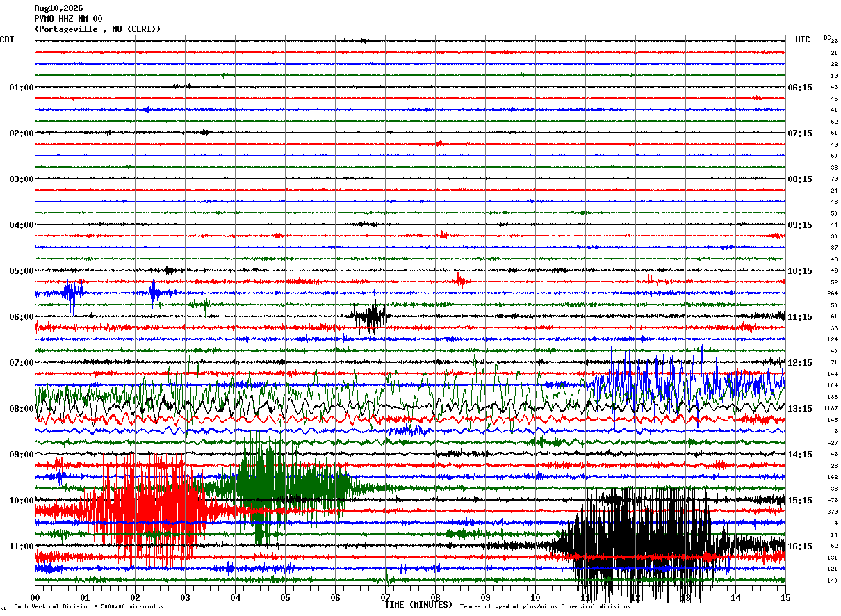Select DC offset value 124
This screenshot has height=616, width=841.
[x=833, y=339]
